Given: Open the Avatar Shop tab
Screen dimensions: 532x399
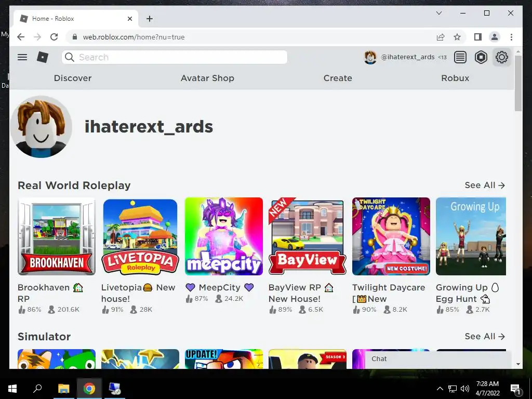Looking at the screenshot, I should (x=207, y=78).
